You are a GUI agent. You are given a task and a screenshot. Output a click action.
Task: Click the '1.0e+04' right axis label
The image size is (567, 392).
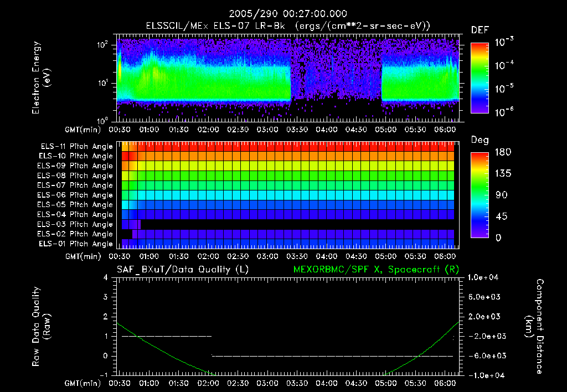(483, 277)
